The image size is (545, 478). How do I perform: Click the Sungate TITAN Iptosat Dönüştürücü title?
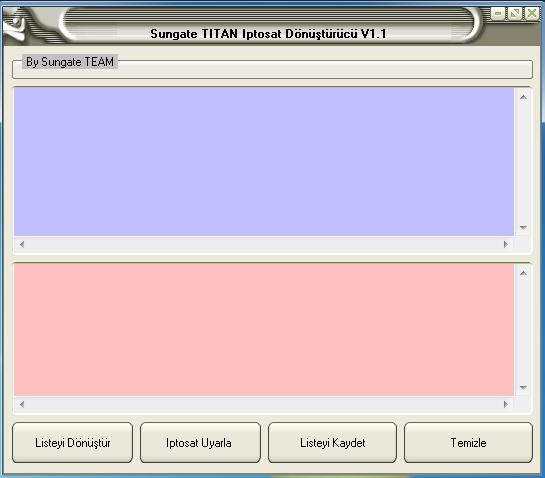(268, 34)
